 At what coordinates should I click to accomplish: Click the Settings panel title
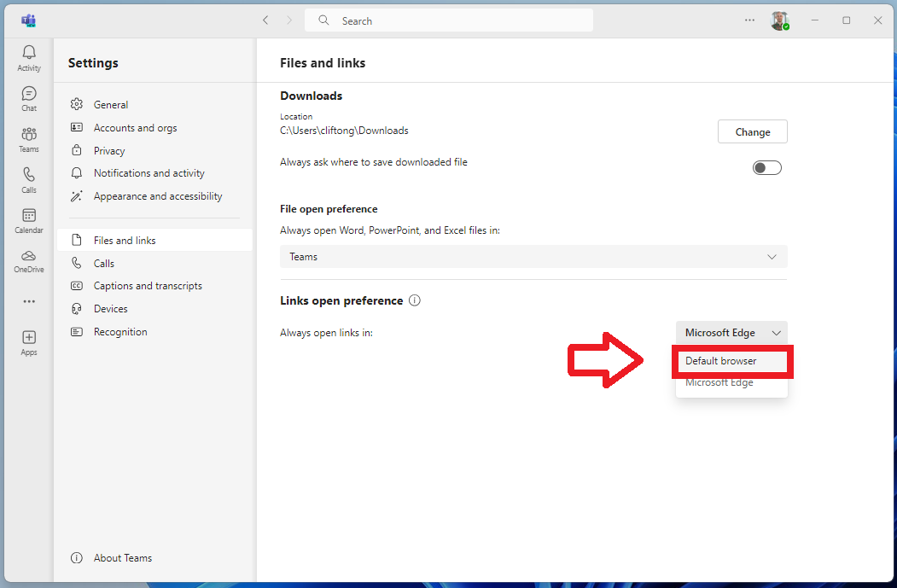tap(93, 63)
